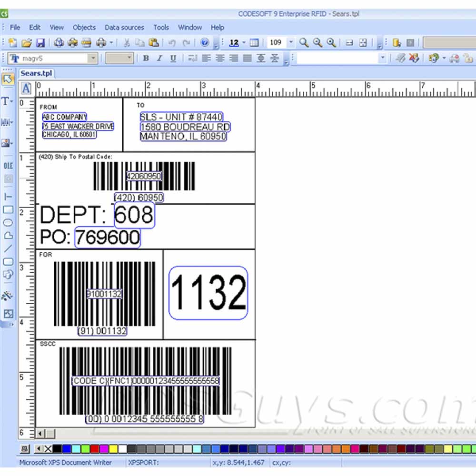Pick the red color swatch from the palette
The height and width of the screenshot is (476, 476).
click(x=94, y=448)
